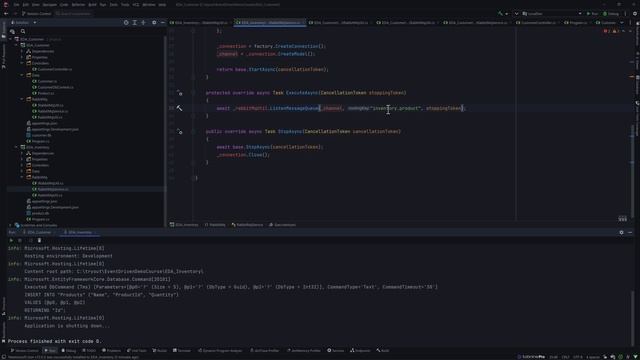Viewport: 640px width, 360px height.
Task: Click the build hammer icon in top toolbar
Action: pos(500,13)
